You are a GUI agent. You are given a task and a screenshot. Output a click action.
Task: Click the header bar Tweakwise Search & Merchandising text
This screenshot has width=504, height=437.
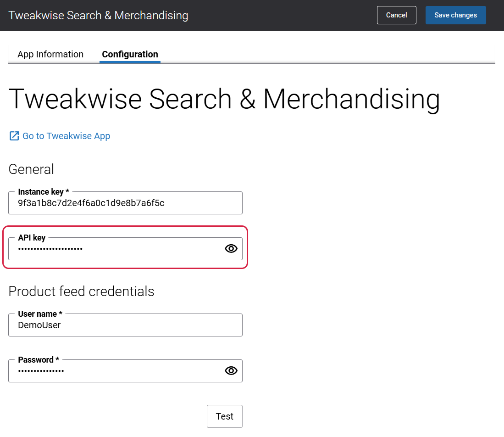tap(98, 16)
